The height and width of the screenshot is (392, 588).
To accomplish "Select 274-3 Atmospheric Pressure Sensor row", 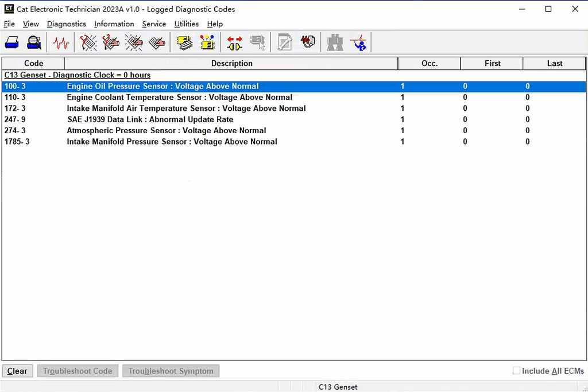I will pyautogui.click(x=294, y=130).
